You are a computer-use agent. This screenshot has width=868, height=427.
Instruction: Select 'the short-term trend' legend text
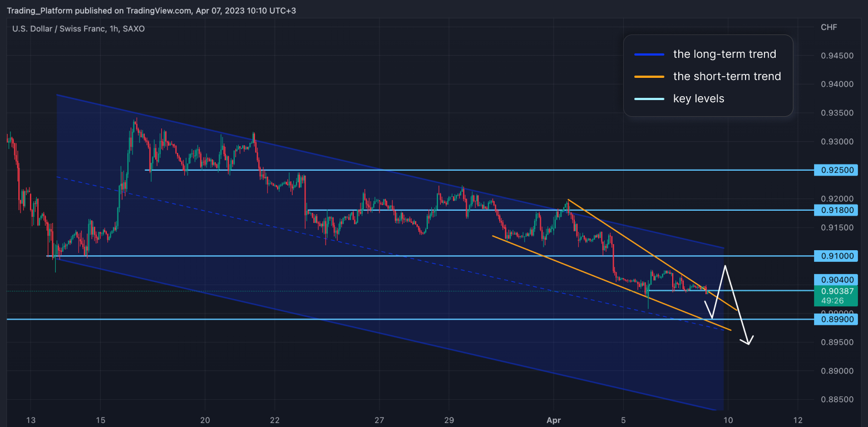pos(727,76)
